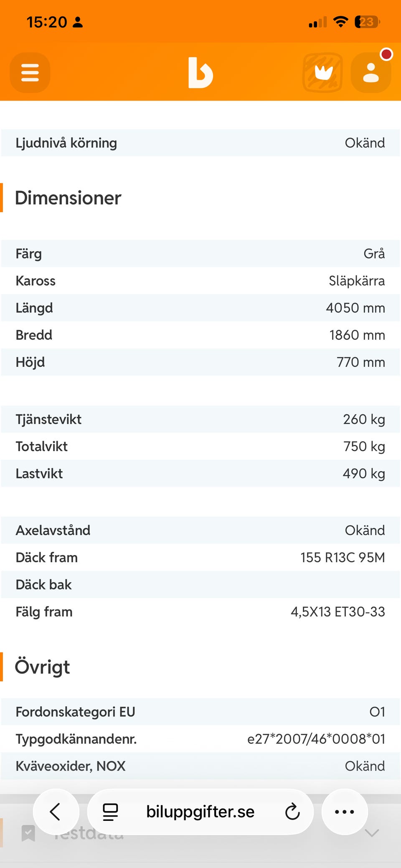Tap the Typgodkännandenr. value e27*2007/46*0008*01
This screenshot has height=868, width=401.
click(316, 739)
